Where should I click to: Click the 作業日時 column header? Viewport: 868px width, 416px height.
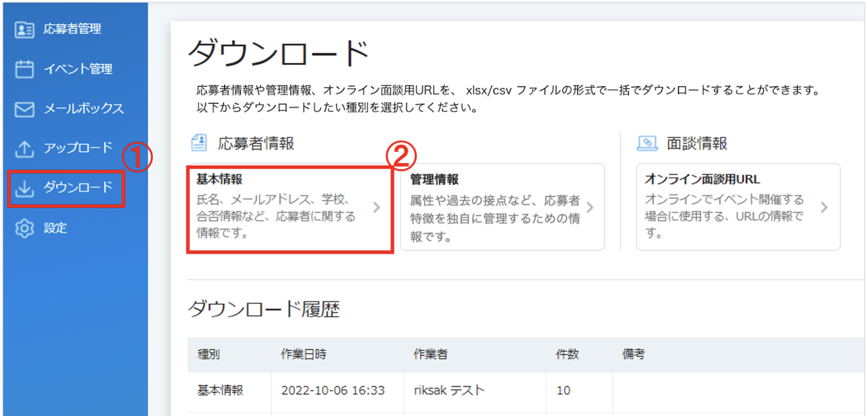[x=303, y=354]
